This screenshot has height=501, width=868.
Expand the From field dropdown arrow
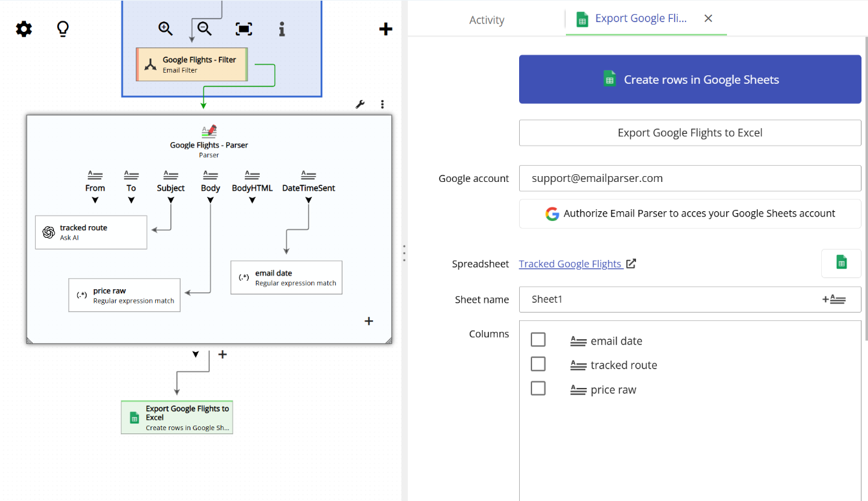tap(95, 200)
